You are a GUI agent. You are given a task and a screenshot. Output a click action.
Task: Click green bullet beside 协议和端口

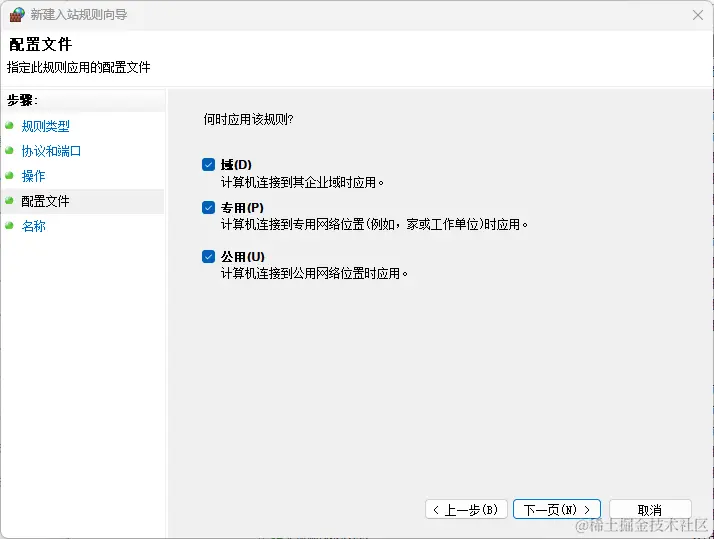9,150
